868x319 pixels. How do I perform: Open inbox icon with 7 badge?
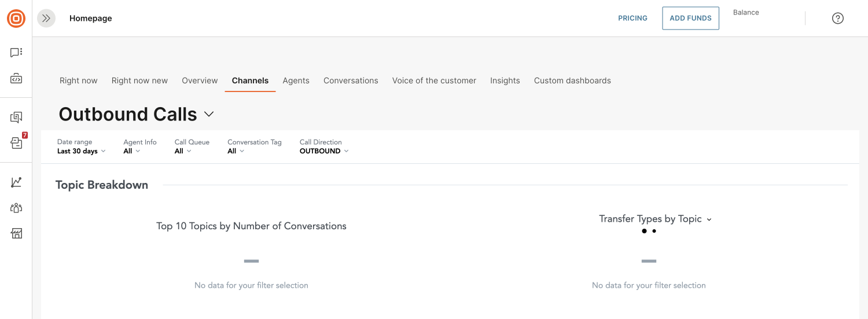click(x=17, y=142)
